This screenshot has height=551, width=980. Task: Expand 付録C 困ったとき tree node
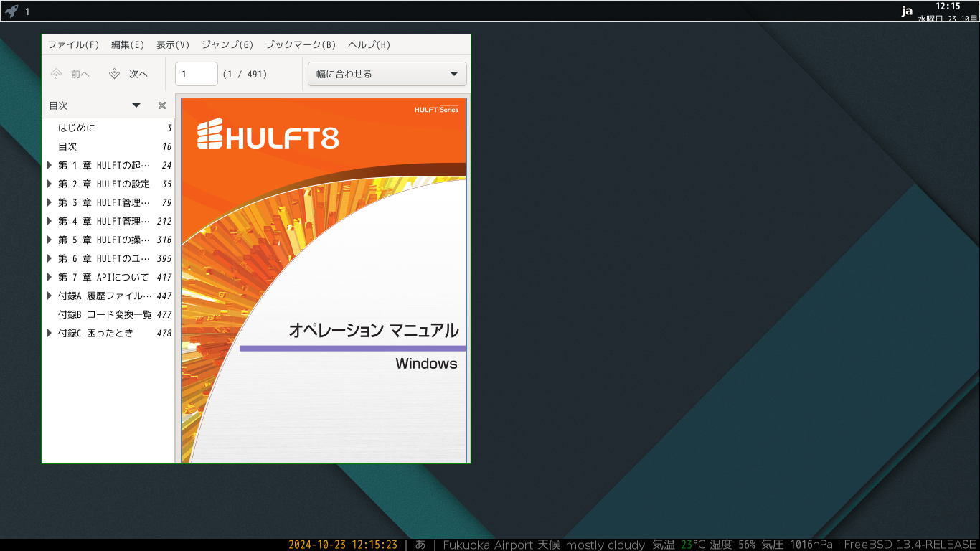(x=50, y=333)
